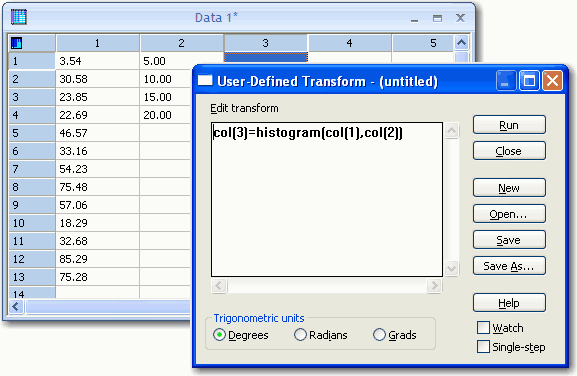Screen dimensions: 577x376
Task: Click the worksheet scroll up arrow
Action: [x=461, y=43]
